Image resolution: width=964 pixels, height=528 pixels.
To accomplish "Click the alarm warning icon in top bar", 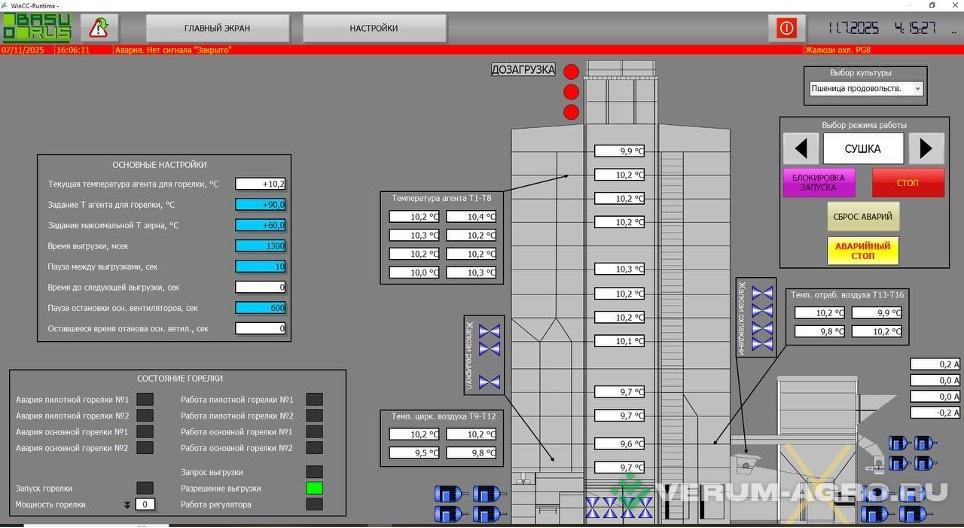I will coord(99,28).
